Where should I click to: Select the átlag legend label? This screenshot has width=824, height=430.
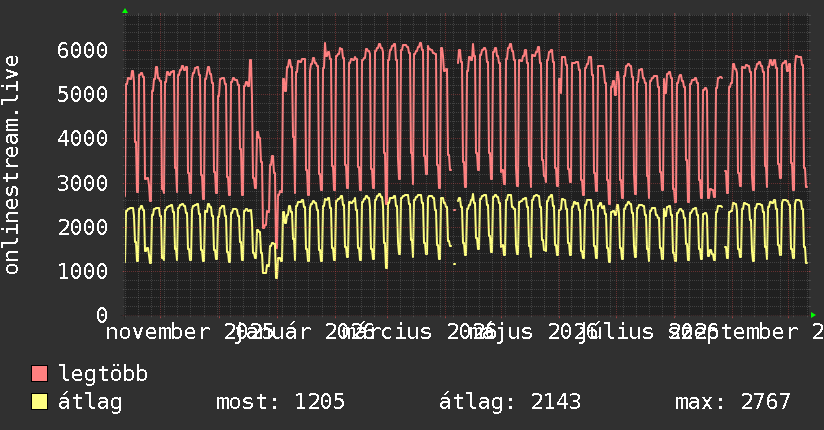[90, 402]
